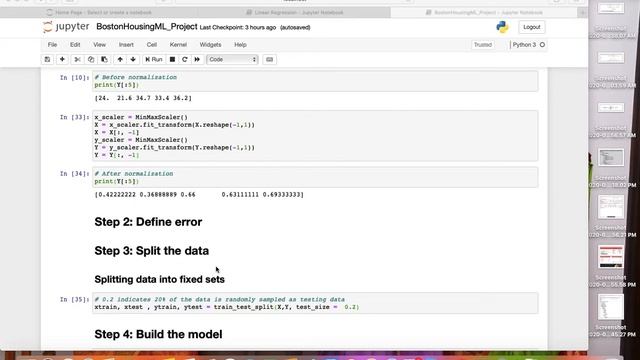
Task: Copy selected cells icon
Action: point(91,60)
